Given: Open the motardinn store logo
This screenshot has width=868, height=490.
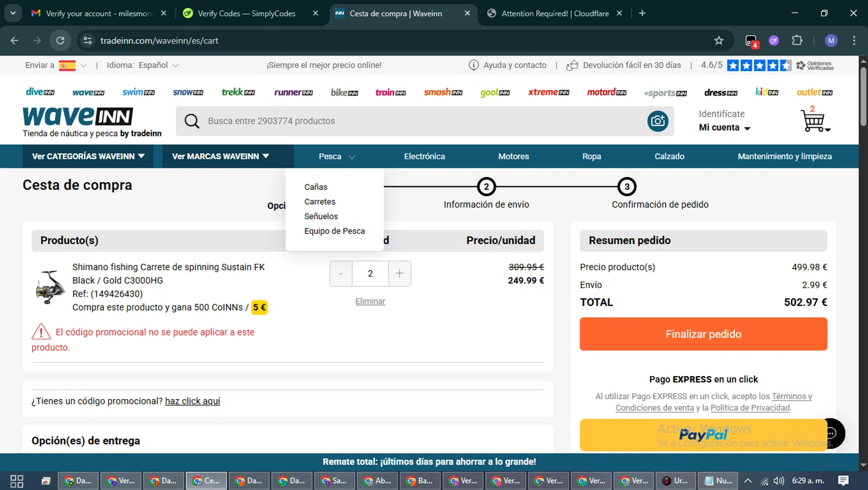Looking at the screenshot, I should pyautogui.click(x=606, y=92).
